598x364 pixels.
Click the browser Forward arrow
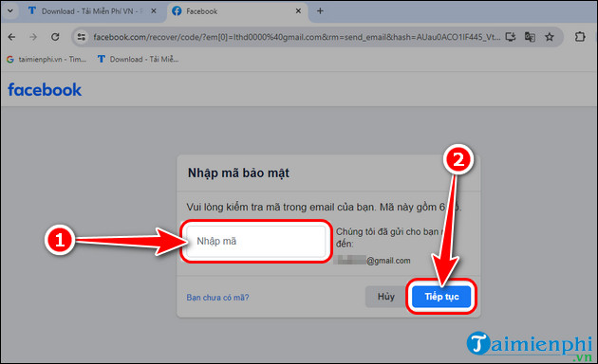coord(33,37)
